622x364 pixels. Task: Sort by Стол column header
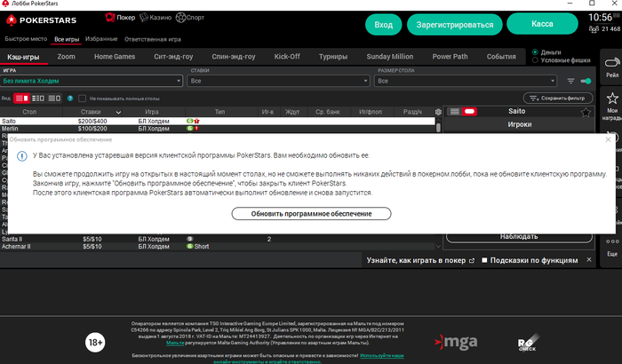click(x=29, y=112)
